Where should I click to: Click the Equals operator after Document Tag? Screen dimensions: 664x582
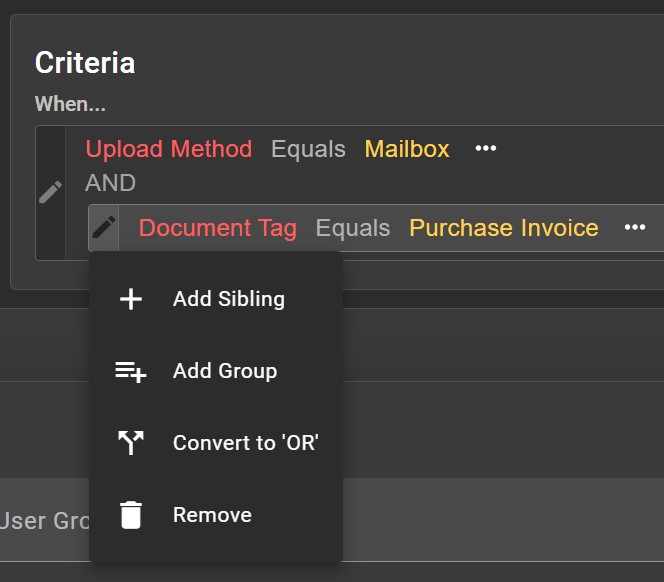[x=353, y=228]
